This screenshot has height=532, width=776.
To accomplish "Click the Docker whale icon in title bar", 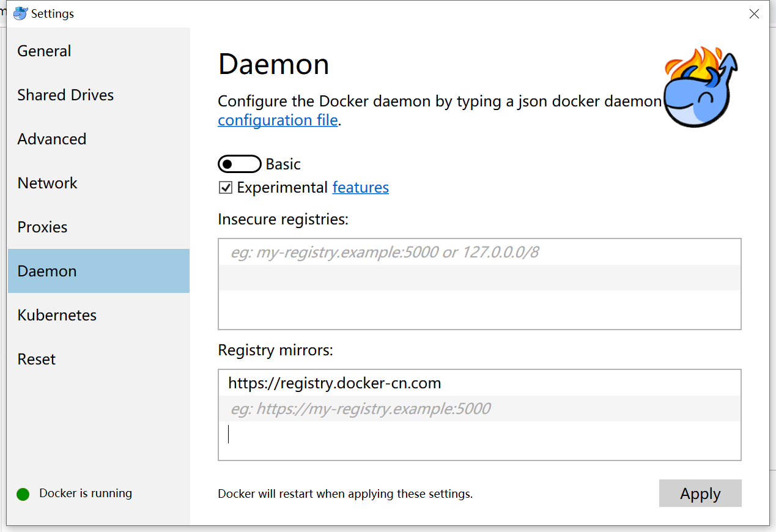I will 21,13.
